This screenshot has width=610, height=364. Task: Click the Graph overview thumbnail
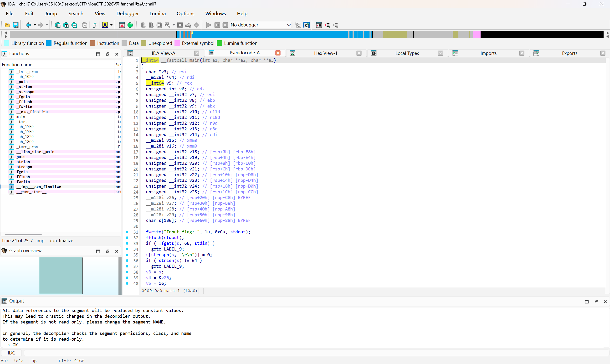(61, 276)
